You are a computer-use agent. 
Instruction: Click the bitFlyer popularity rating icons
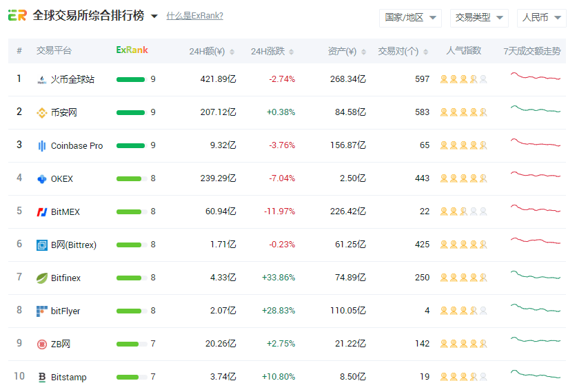pyautogui.click(x=464, y=311)
